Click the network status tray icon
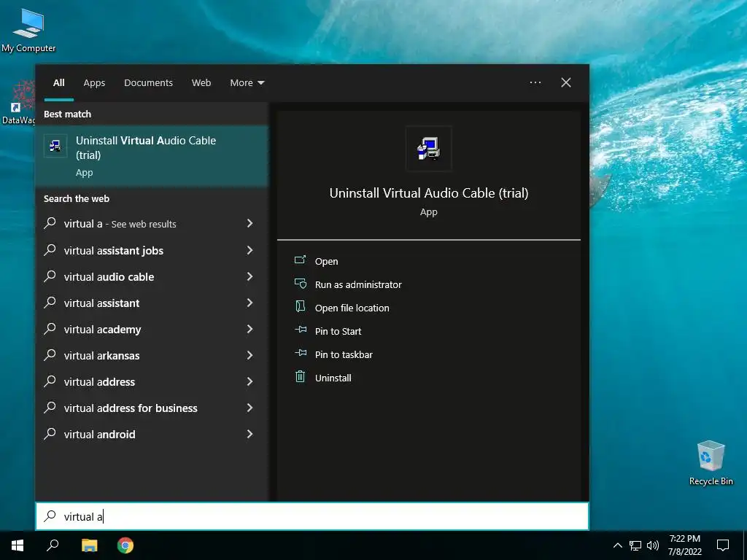Viewport: 747px width, 560px height. click(x=635, y=545)
